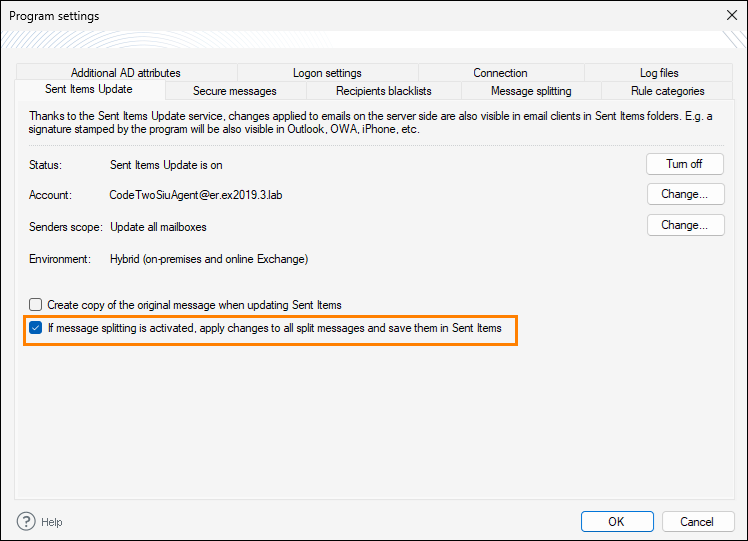Viewport: 748px width, 541px height.
Task: Turn off Sent Items Update service
Action: [x=685, y=164]
